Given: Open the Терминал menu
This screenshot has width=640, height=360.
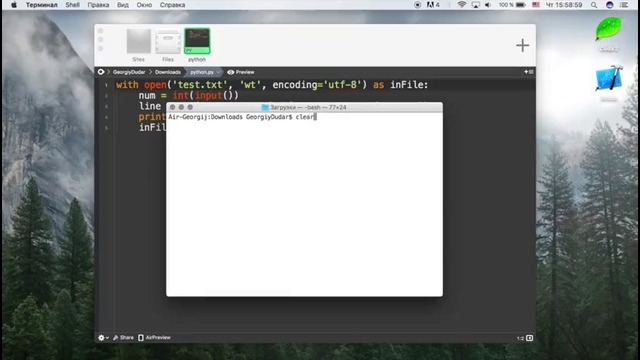Looking at the screenshot, I should click(42, 5).
